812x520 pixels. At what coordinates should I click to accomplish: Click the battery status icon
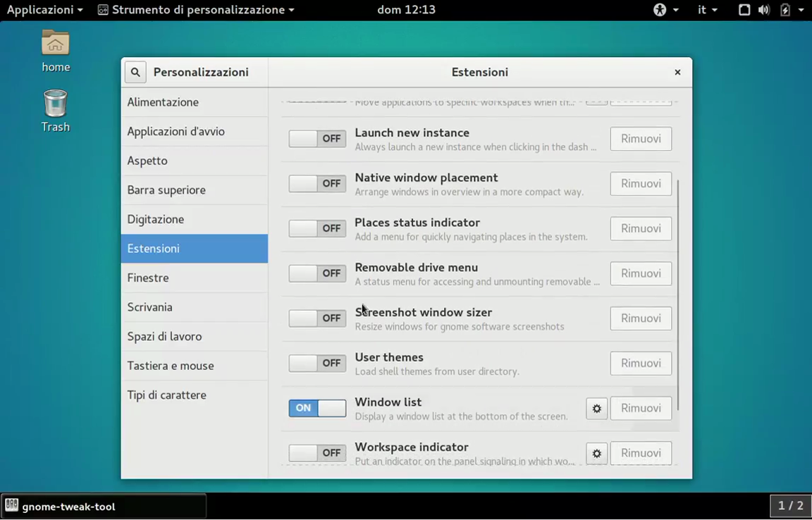[785, 10]
